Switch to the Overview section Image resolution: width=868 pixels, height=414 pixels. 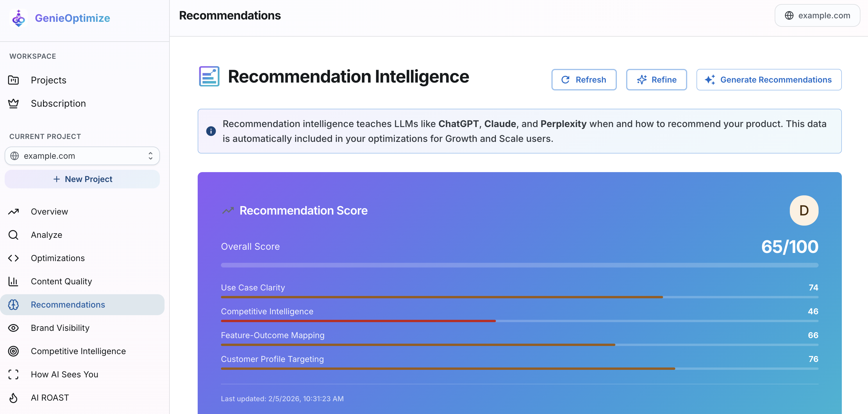(49, 211)
